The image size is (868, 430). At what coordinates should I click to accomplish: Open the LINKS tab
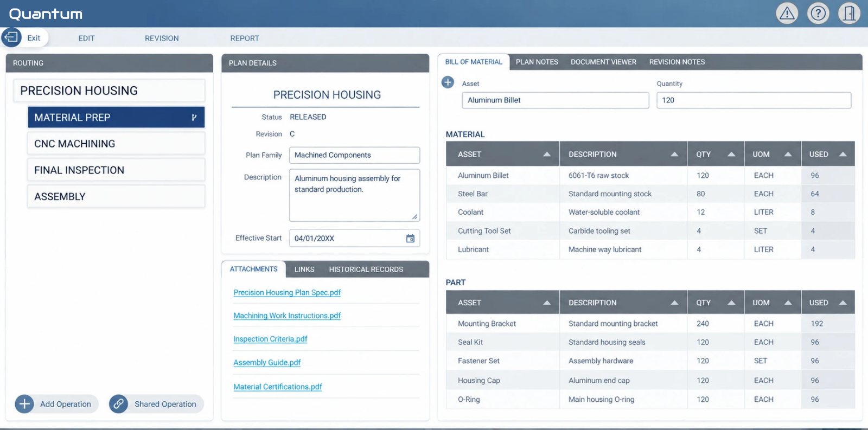tap(304, 269)
